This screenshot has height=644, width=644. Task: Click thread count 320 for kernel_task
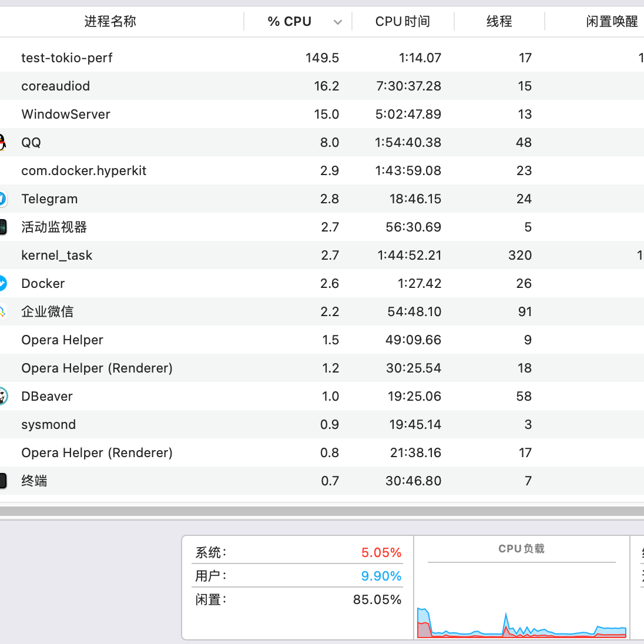[x=520, y=256]
